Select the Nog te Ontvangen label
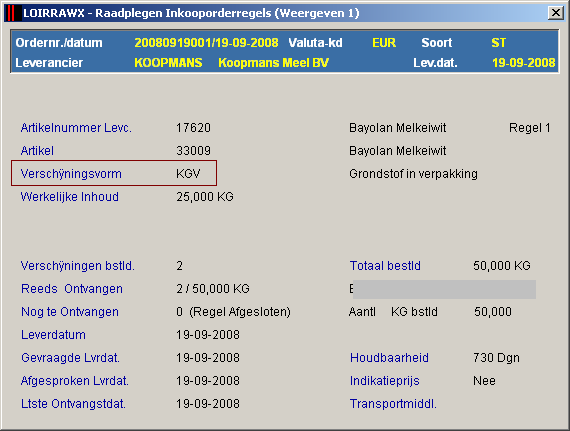570x431 pixels. (70, 312)
